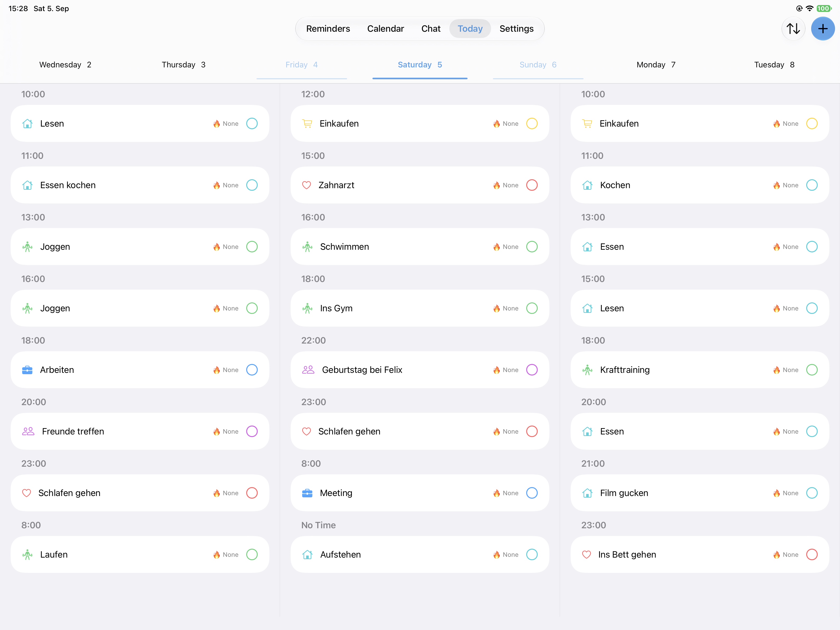Viewport: 840px width, 630px height.
Task: Add a new reminder with plus button
Action: (x=823, y=29)
